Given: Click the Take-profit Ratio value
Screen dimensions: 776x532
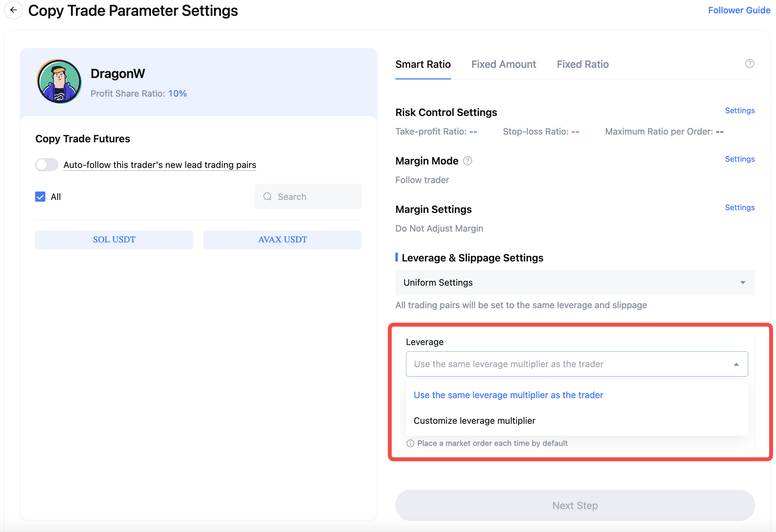Looking at the screenshot, I should [473, 132].
